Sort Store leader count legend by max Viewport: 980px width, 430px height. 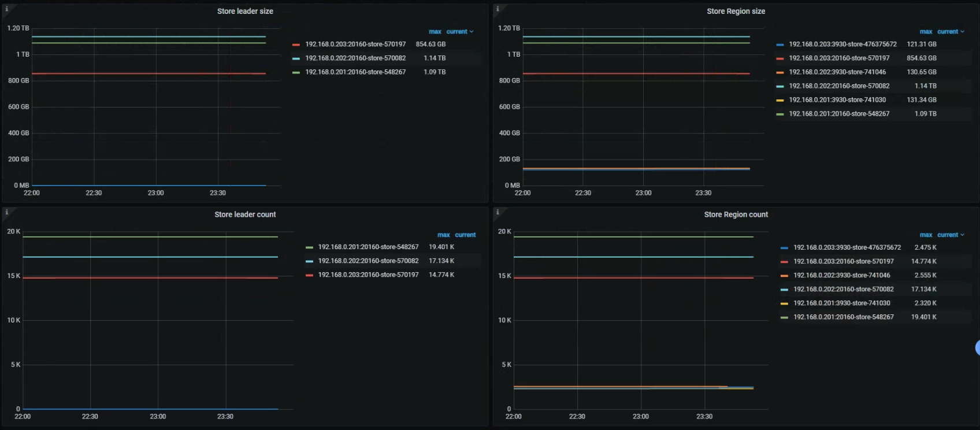click(x=443, y=235)
